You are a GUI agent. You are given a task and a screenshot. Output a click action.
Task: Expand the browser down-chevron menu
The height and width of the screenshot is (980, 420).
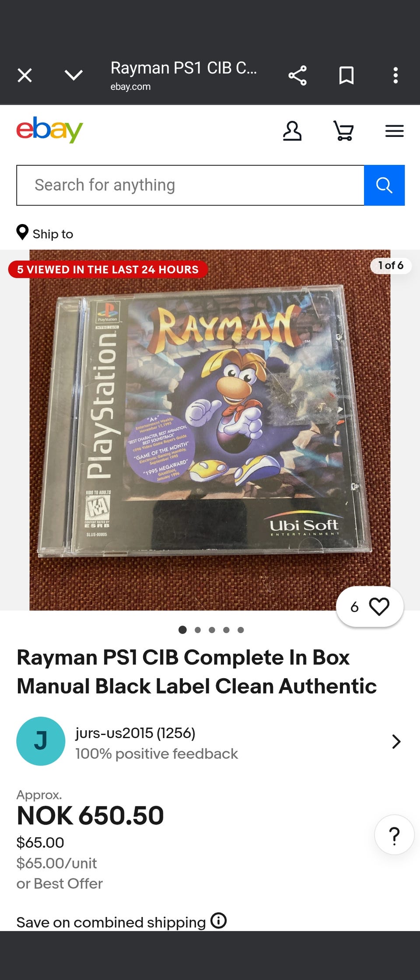(73, 75)
